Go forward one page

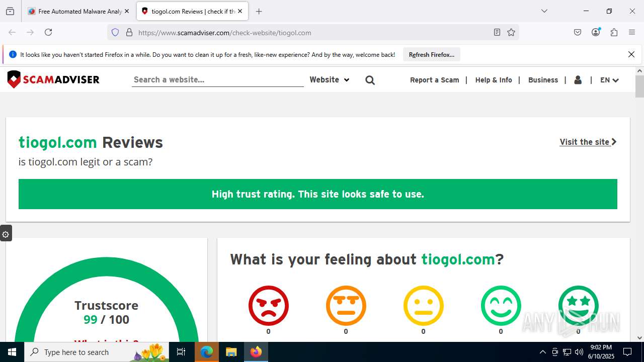pyautogui.click(x=30, y=32)
